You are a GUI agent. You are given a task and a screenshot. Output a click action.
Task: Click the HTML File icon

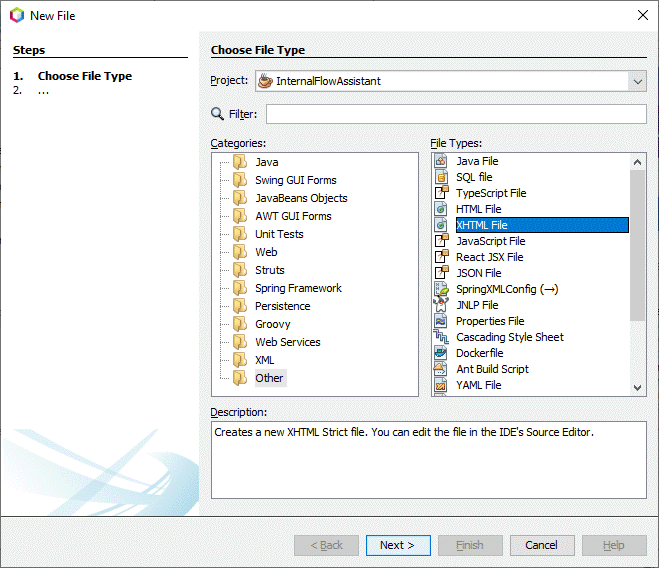pyautogui.click(x=440, y=209)
